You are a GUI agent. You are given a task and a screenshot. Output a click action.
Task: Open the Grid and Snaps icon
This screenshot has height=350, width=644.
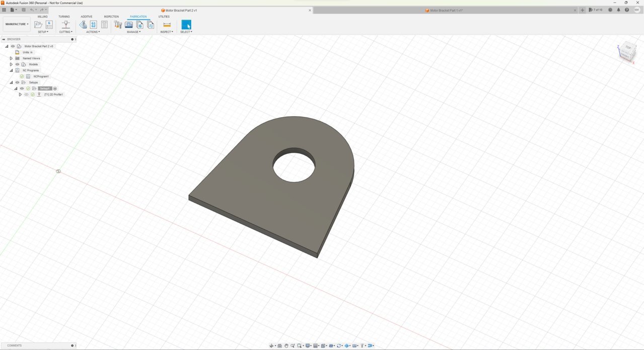[316, 345]
